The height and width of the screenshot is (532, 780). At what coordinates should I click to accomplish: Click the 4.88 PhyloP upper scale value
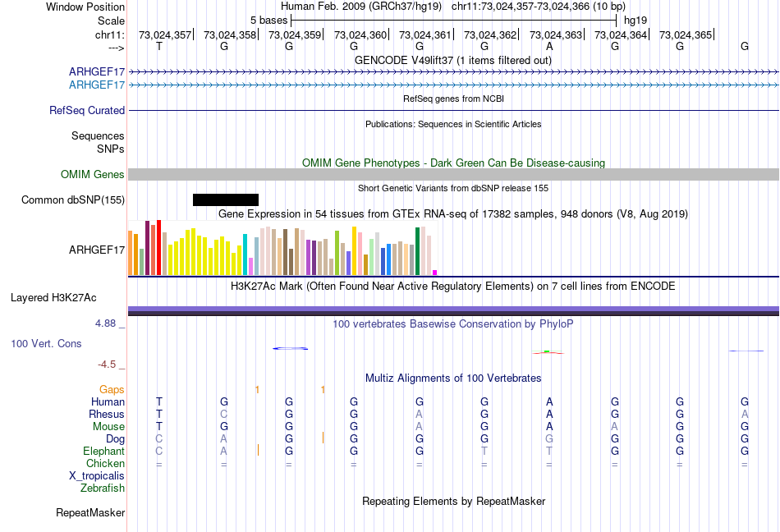[x=105, y=323]
